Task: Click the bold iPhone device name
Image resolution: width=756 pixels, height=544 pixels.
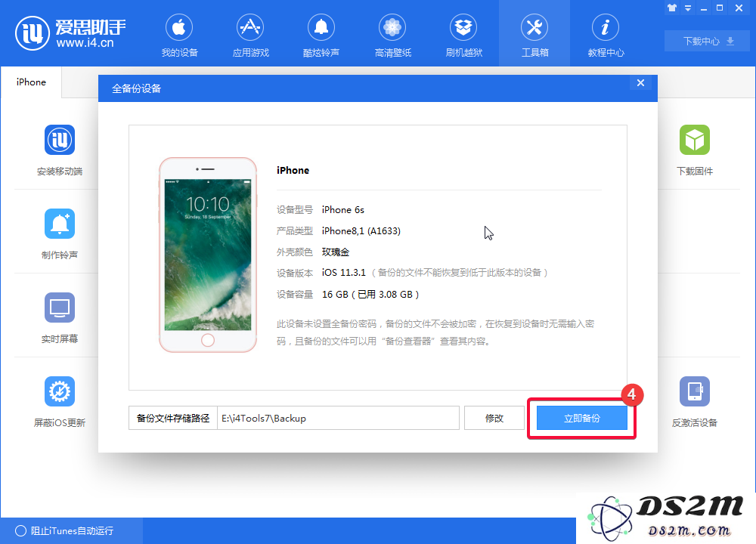Action: click(293, 170)
